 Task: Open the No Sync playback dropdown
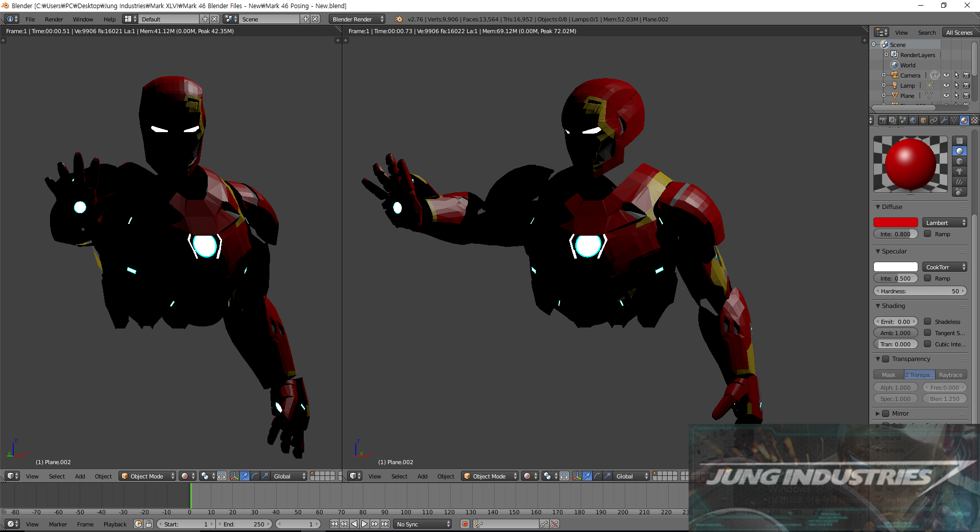point(423,524)
